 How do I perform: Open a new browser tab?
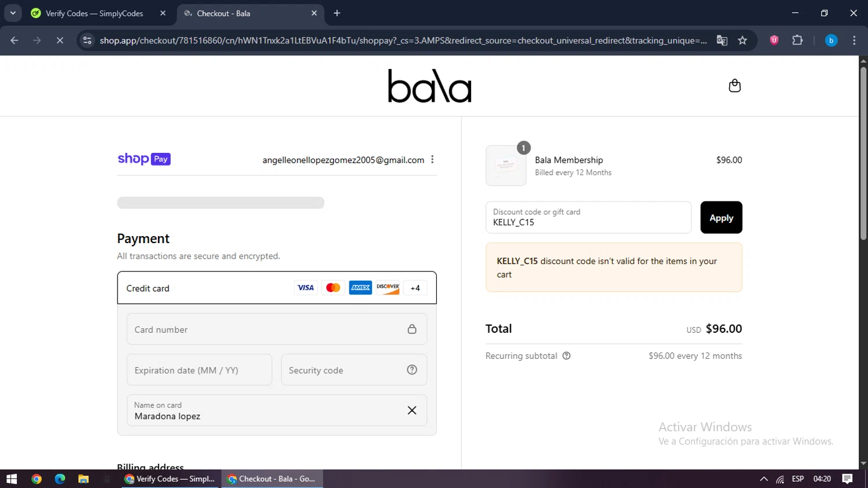[337, 13]
